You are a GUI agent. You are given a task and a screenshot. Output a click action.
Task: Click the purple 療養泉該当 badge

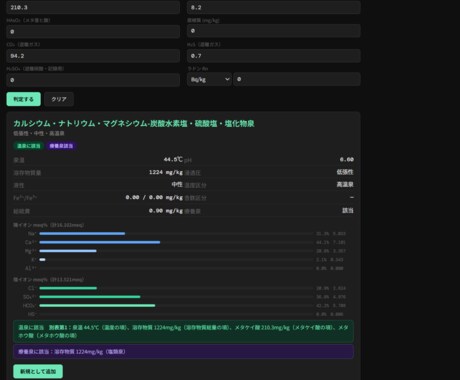click(61, 146)
